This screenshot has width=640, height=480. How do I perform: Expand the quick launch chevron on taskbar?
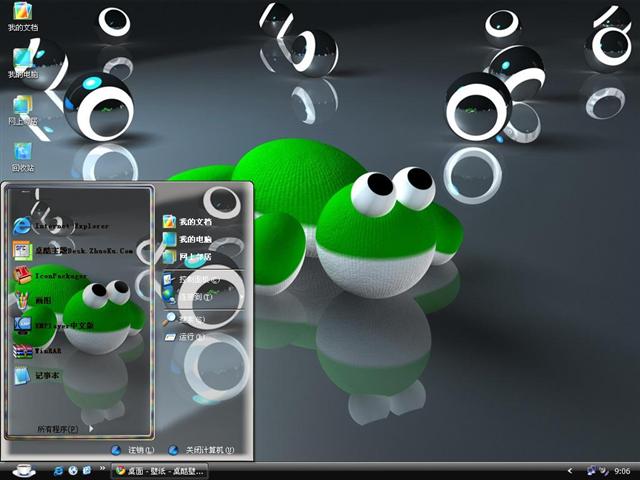coord(102,470)
